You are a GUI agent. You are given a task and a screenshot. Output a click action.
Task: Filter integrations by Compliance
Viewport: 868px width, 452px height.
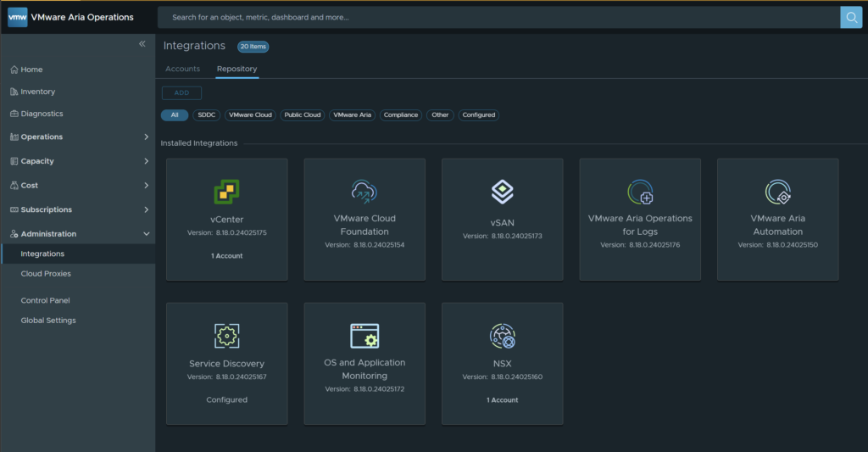401,115
